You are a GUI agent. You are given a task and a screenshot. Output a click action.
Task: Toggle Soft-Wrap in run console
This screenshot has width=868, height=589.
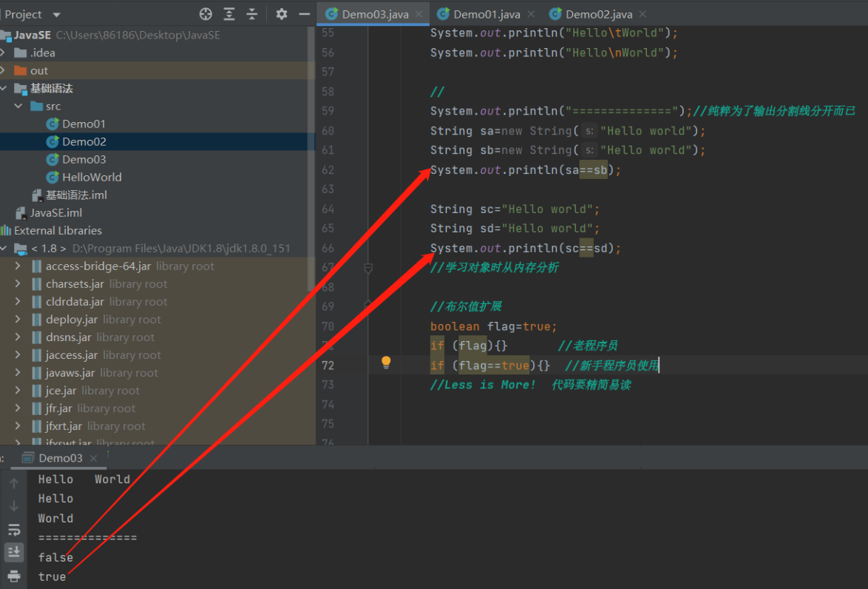coord(14,529)
